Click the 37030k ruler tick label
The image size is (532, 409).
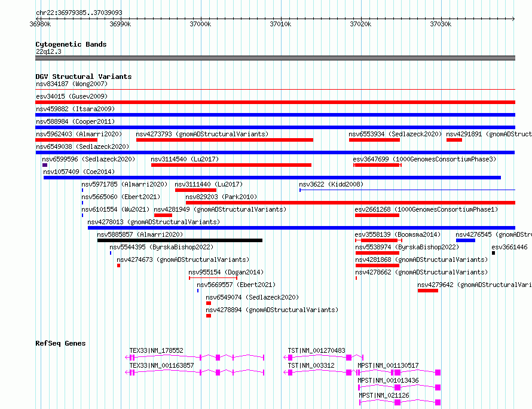pos(441,24)
